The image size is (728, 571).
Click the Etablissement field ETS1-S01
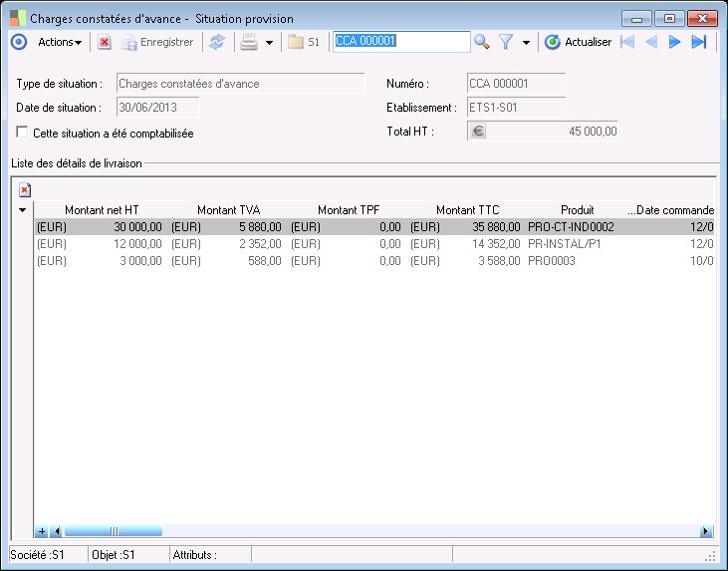pyautogui.click(x=516, y=108)
